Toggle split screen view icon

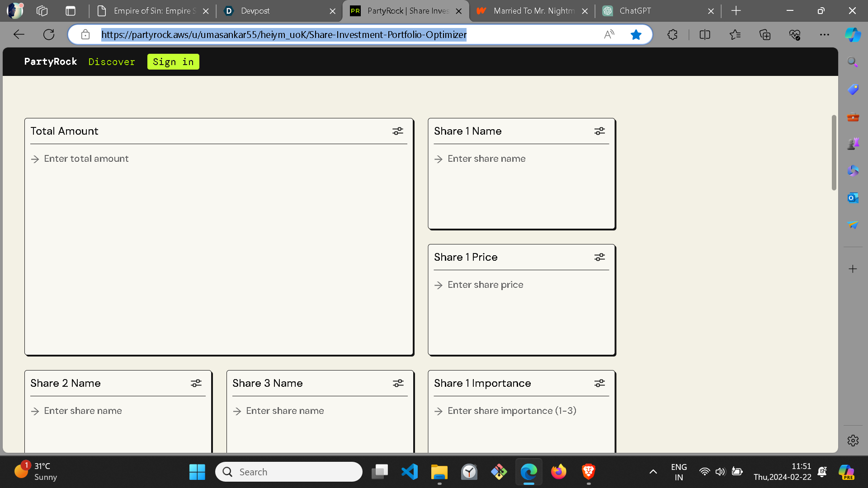(x=705, y=34)
